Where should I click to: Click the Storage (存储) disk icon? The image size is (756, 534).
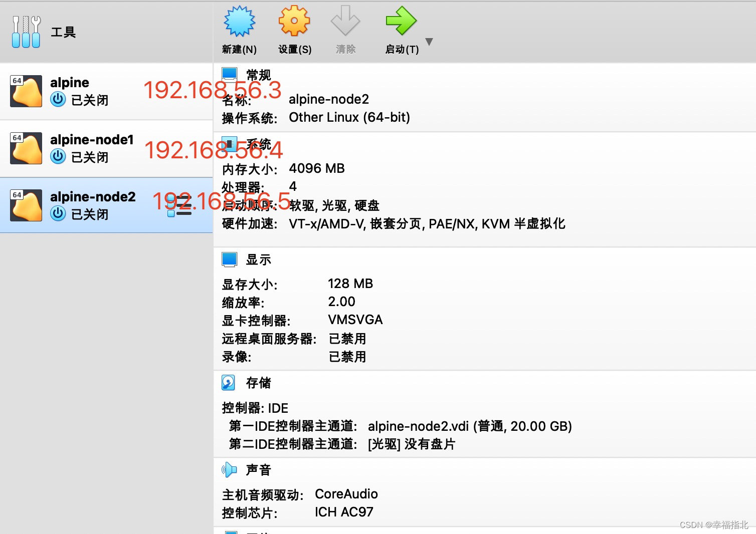click(x=229, y=383)
